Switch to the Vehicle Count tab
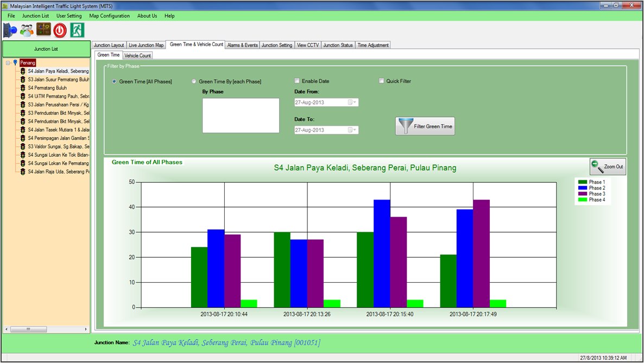This screenshot has height=363, width=644. pos(137,55)
